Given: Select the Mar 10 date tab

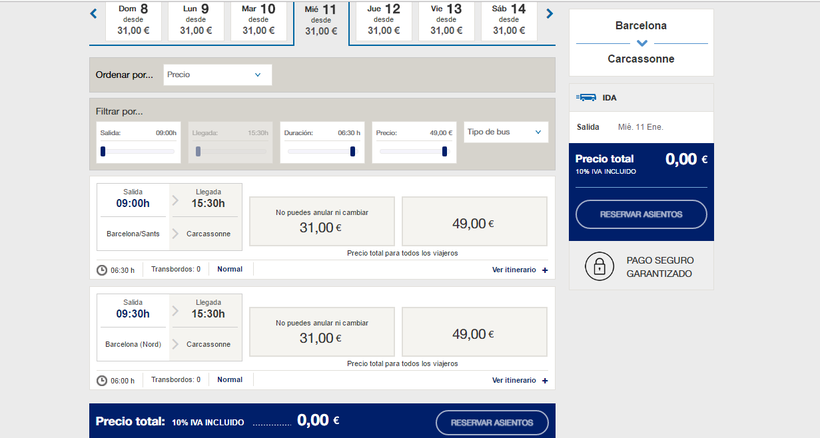Looking at the screenshot, I should [258, 21].
